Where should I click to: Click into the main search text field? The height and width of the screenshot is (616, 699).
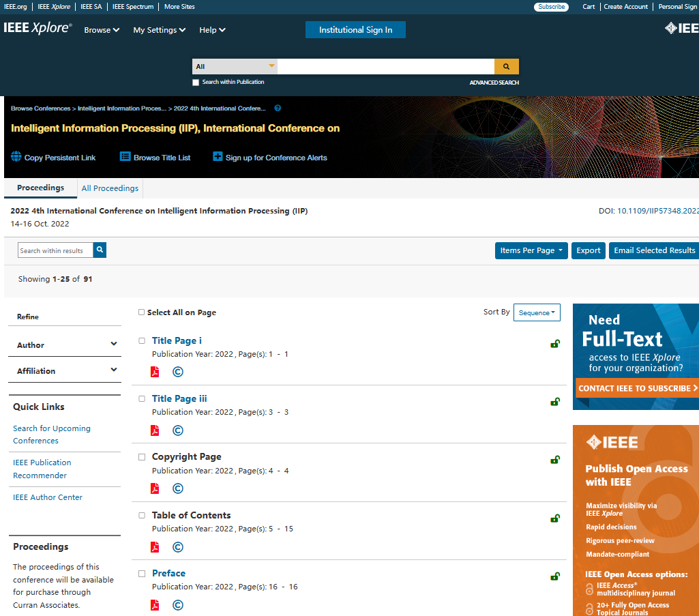point(385,66)
